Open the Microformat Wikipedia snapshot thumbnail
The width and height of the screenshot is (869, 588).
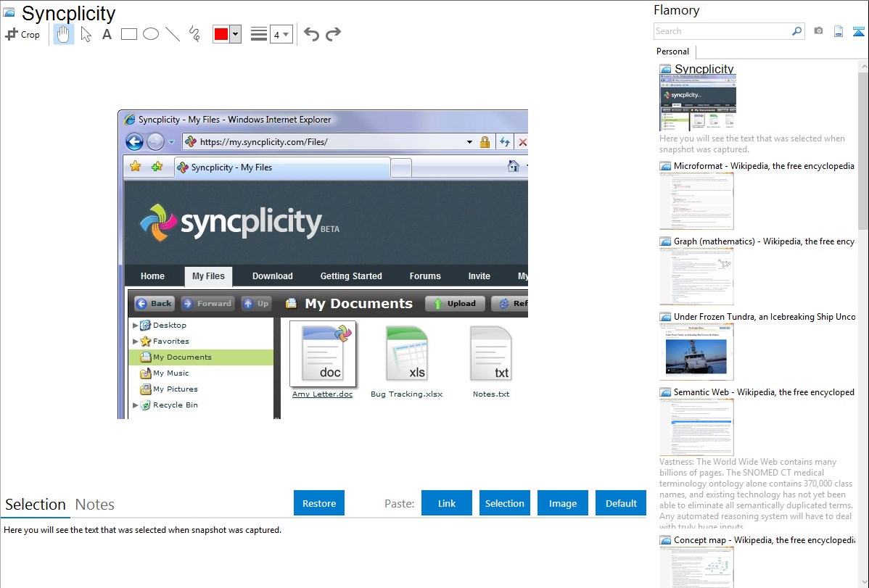coord(696,201)
